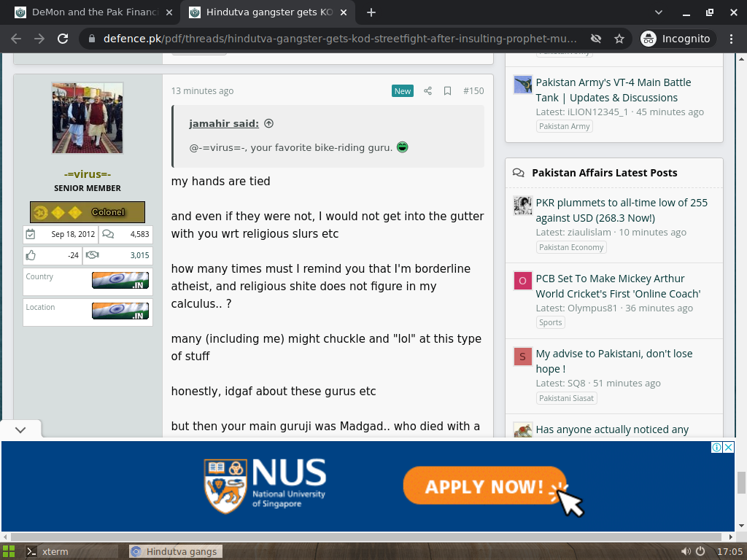This screenshot has height=560, width=747.
Task: Open the Pakistan Army forum tag under the VT-4 thread
Action: click(565, 126)
